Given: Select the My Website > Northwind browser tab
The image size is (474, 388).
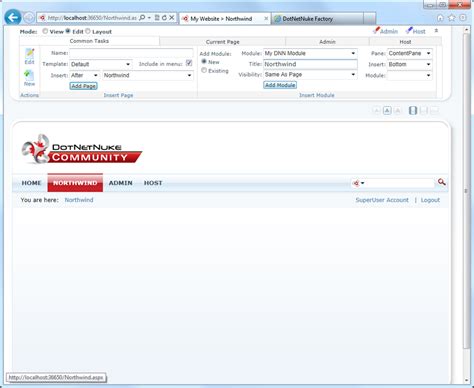Looking at the screenshot, I should 225,19.
